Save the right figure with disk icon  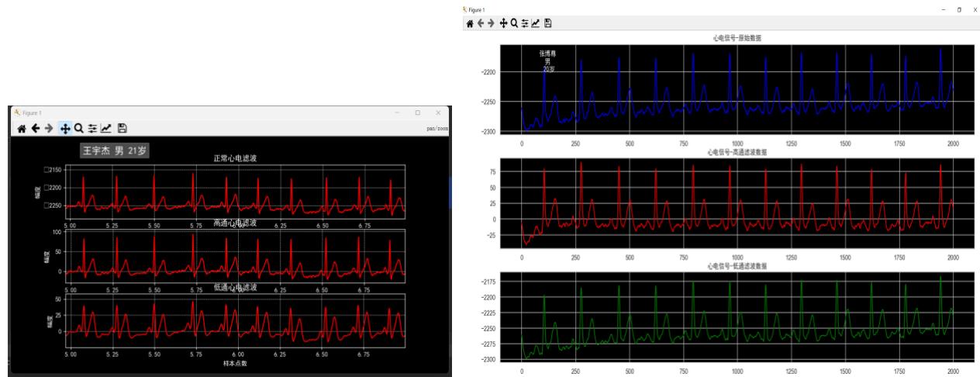tap(548, 24)
